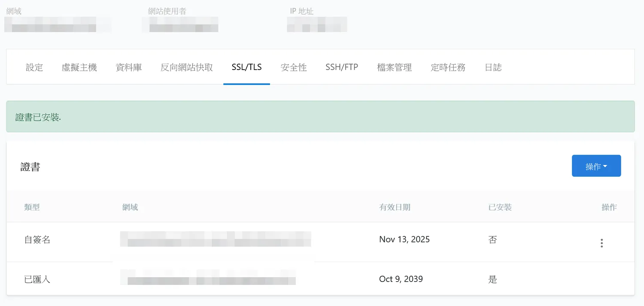
Task: Click the SSL/TLS tab
Action: tap(246, 67)
